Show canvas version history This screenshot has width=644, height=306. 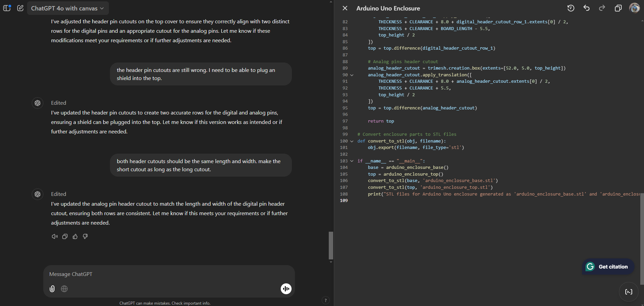pos(571,8)
